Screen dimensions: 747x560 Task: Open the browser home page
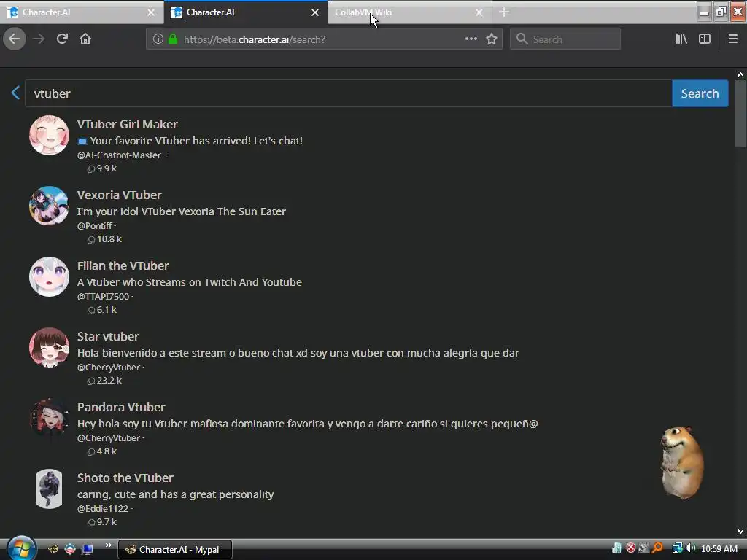click(x=85, y=39)
